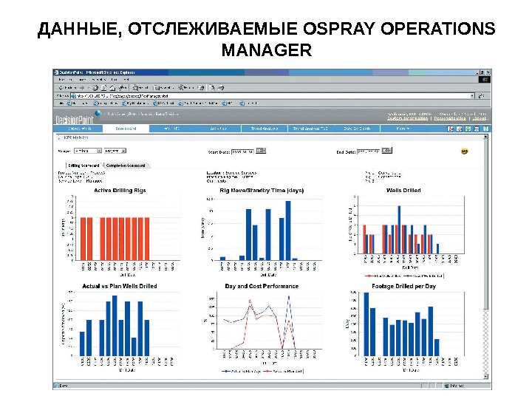Click the DecisionPoint logo
The height and width of the screenshot is (399, 532).
[x=75, y=120]
